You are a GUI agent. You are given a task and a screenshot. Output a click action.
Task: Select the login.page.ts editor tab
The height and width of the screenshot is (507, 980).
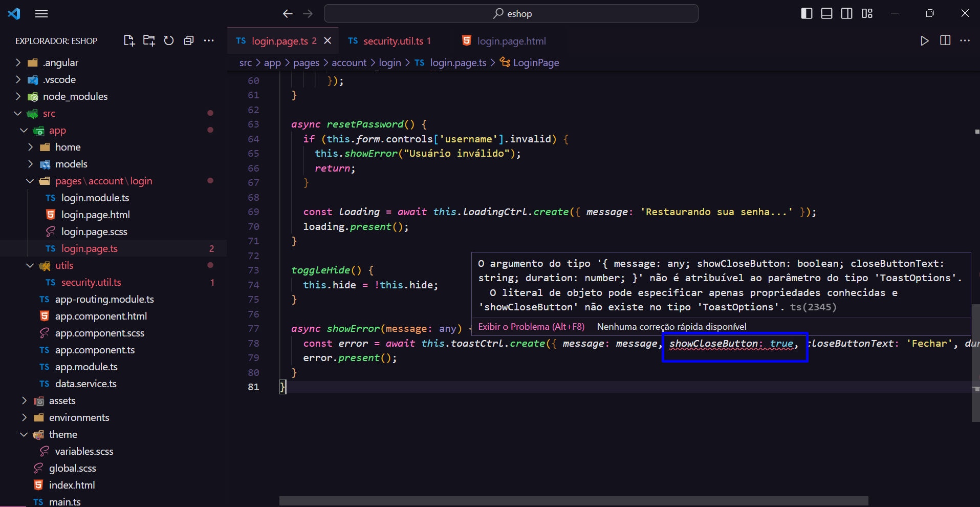pyautogui.click(x=282, y=41)
